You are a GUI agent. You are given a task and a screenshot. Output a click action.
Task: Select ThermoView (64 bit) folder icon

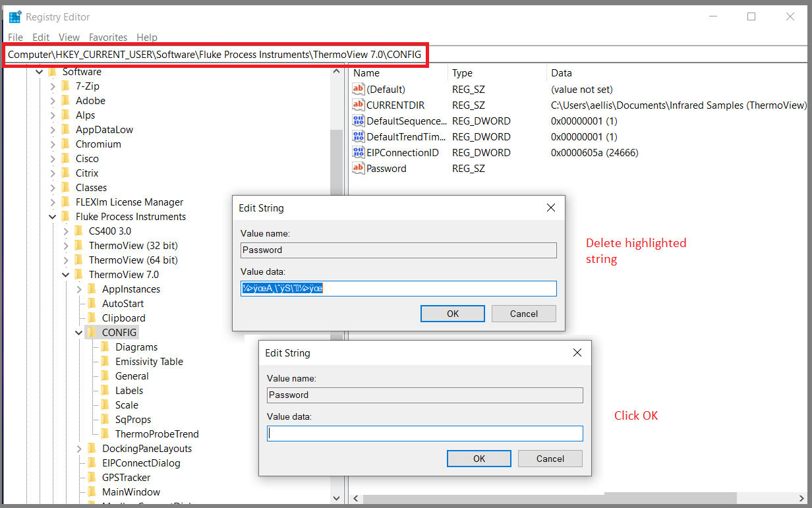pyautogui.click(x=78, y=260)
